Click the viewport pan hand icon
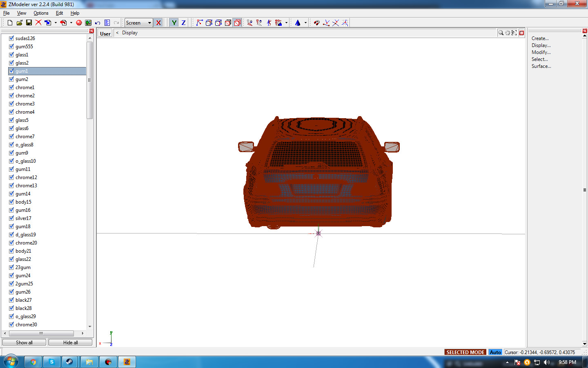This screenshot has height=368, width=588. tap(508, 33)
